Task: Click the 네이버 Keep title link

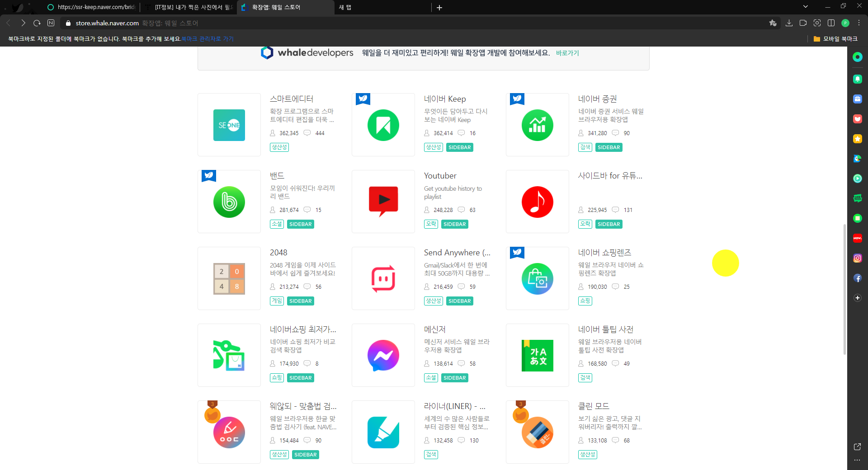Action: (x=445, y=99)
